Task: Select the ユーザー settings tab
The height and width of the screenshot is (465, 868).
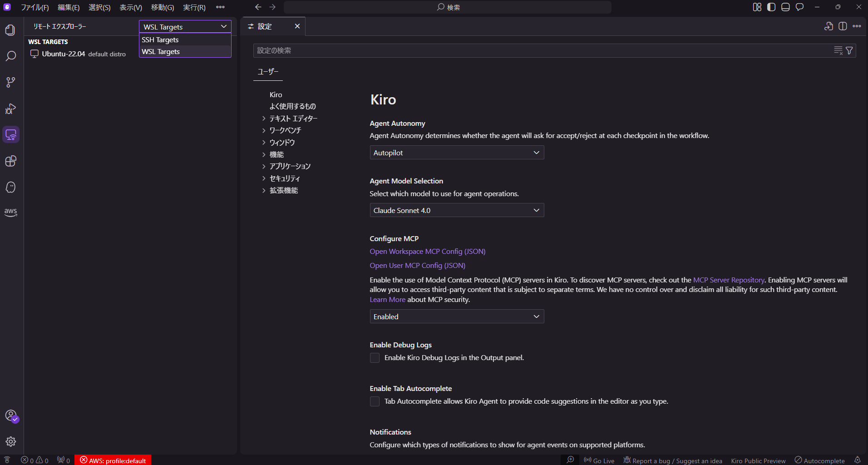Action: [x=268, y=72]
